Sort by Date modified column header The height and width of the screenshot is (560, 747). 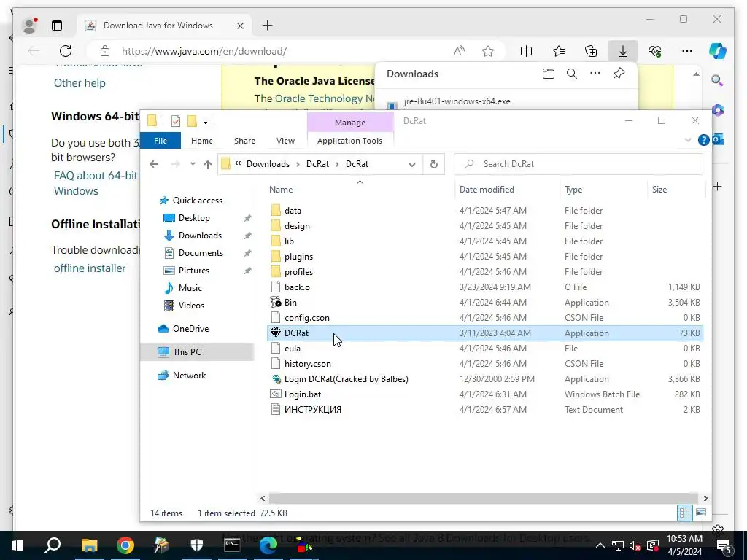[487, 190]
